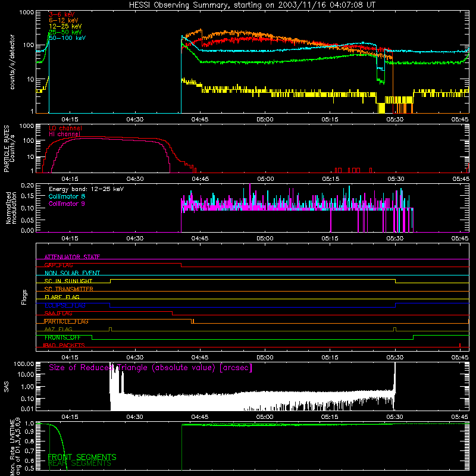Click the 0.9 tick on livetime axis
The height and width of the screenshot is (476, 476).
(29, 433)
